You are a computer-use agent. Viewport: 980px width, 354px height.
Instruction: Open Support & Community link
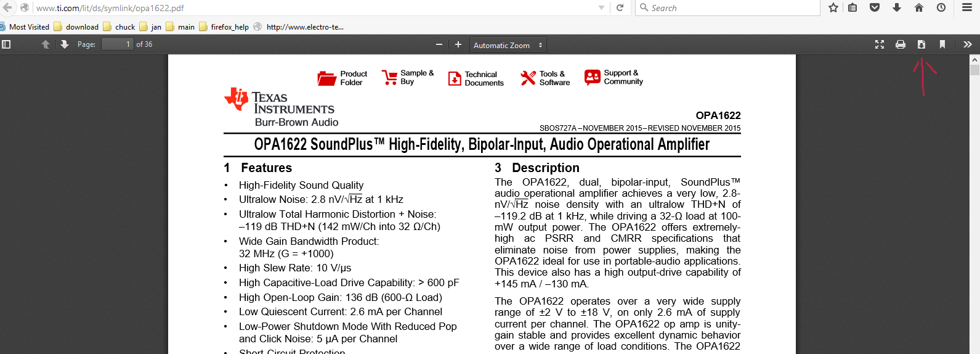(x=614, y=77)
